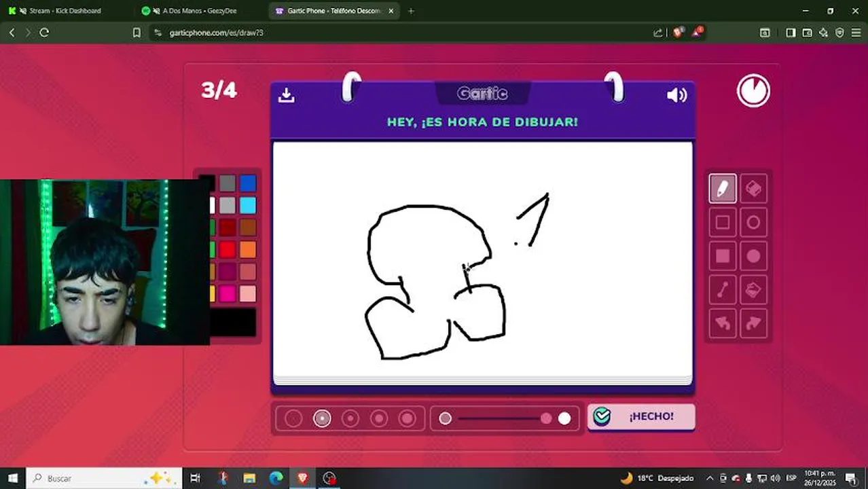This screenshot has width=868, height=489.
Task: Pick the hot pink color swatch
Action: tap(228, 293)
